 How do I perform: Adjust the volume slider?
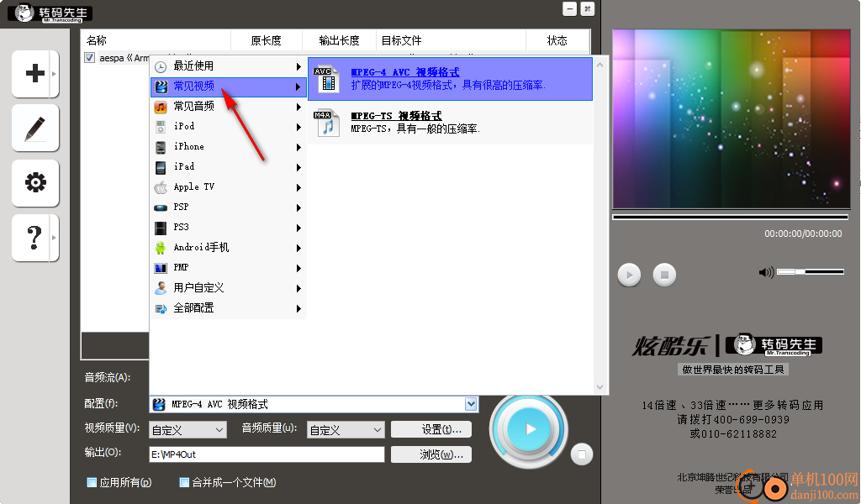pyautogui.click(x=811, y=271)
